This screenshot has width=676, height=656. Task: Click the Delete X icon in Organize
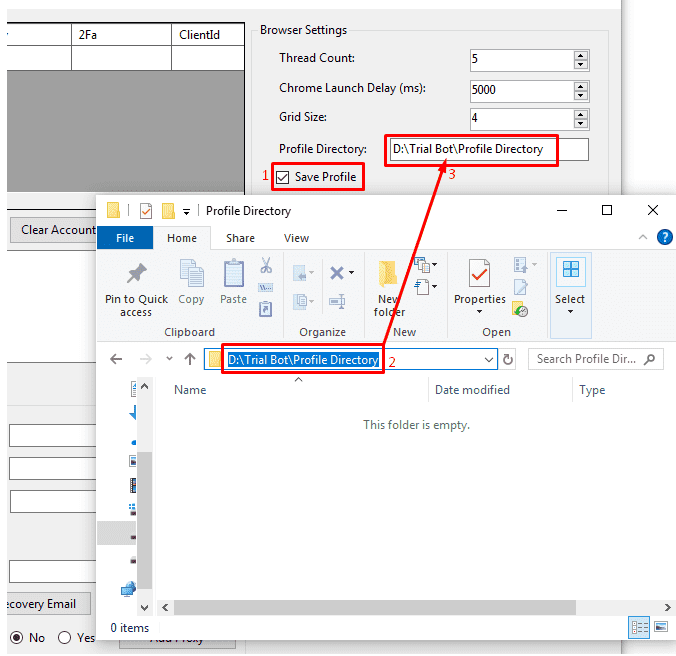pos(337,273)
